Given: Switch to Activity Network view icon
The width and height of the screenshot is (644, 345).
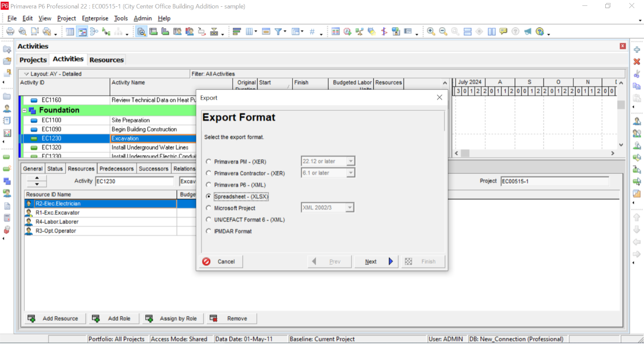Looking at the screenshot, I should tap(94, 32).
